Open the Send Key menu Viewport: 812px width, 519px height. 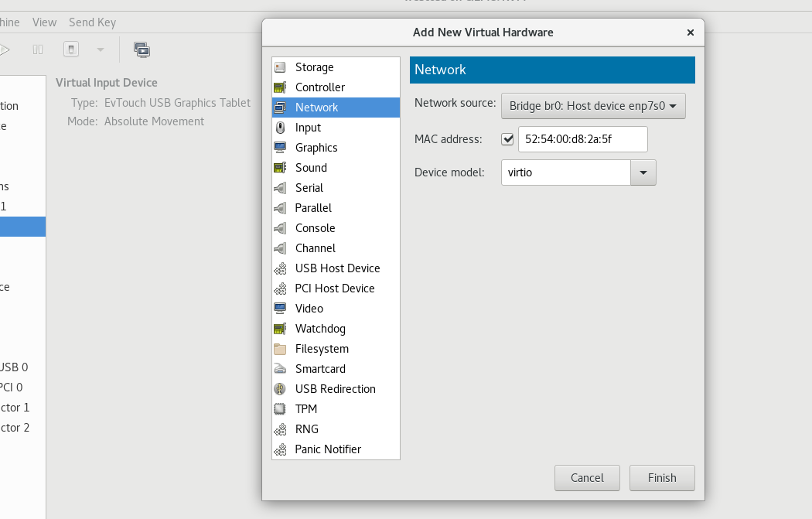[92, 22]
